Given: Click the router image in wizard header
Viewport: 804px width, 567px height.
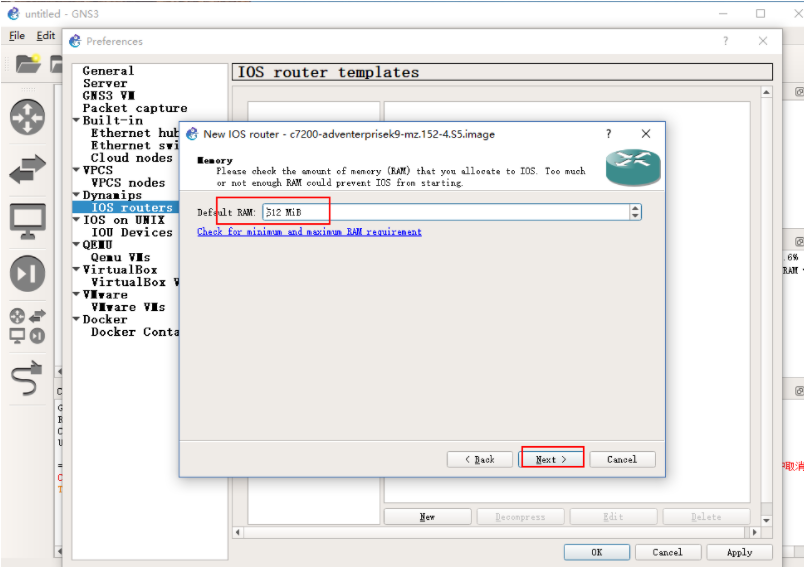Looking at the screenshot, I should coord(633,167).
